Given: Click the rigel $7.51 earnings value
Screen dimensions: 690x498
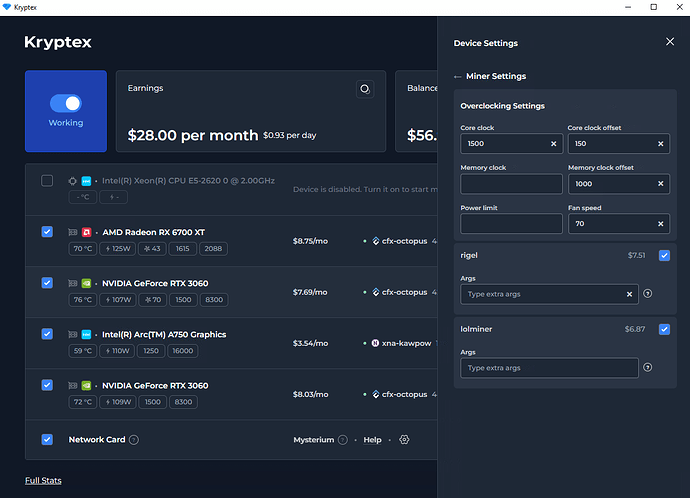Looking at the screenshot, I should 636,256.
